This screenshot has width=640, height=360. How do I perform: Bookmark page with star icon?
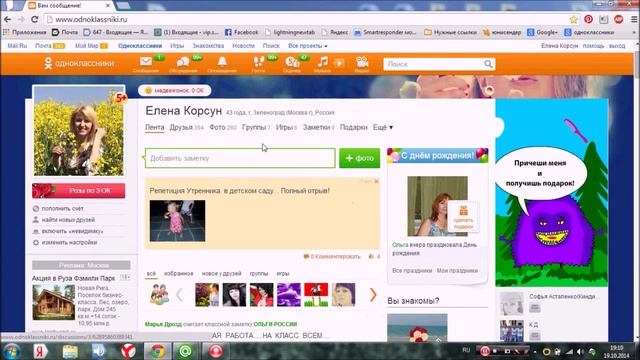click(x=573, y=19)
